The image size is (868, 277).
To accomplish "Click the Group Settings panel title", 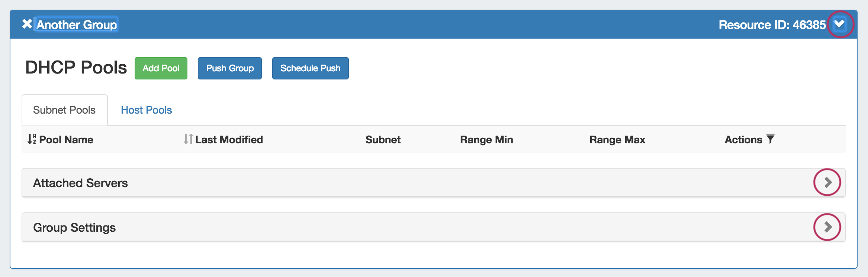I will pos(74,228).
